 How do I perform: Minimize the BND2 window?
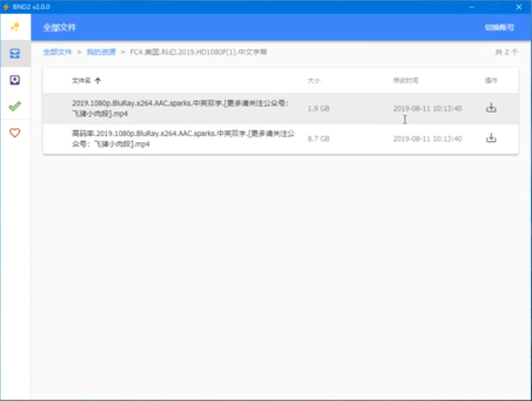point(471,7)
